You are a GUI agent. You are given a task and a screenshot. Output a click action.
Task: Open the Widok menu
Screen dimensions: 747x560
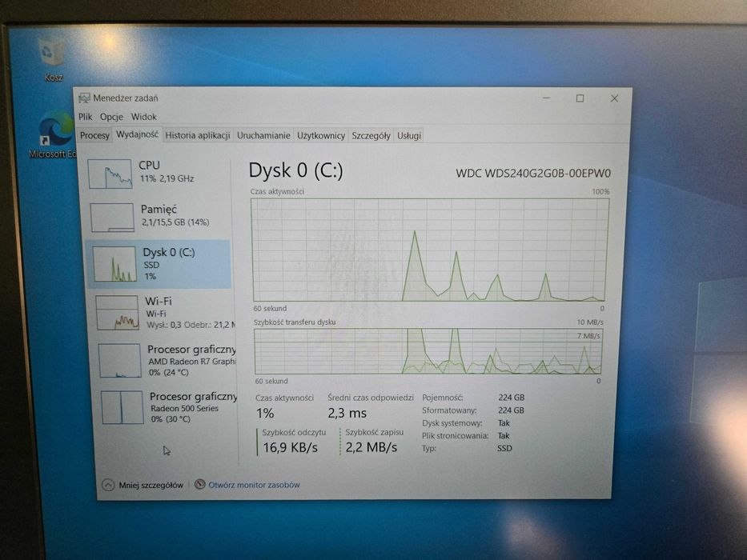click(x=144, y=117)
